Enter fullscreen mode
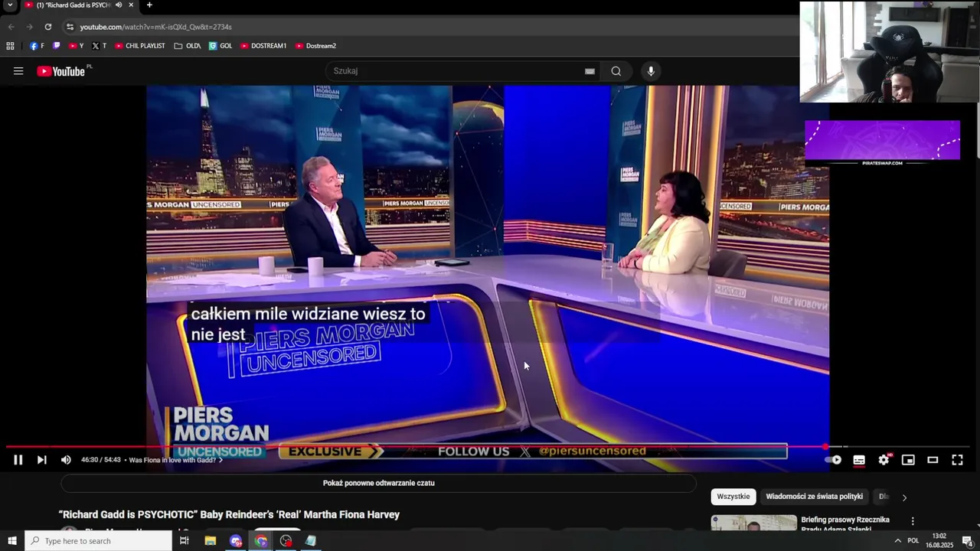980x551 pixels. click(957, 460)
